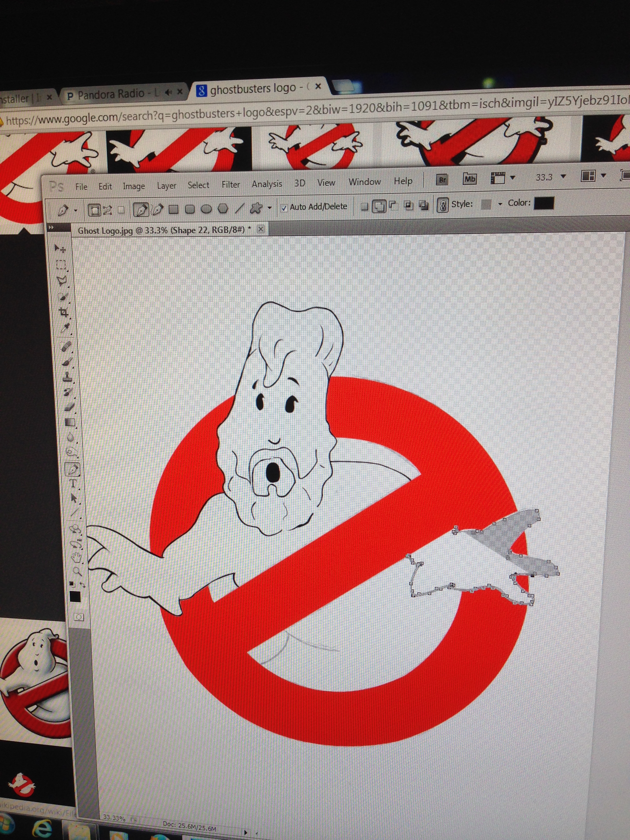Set Exclude Overlapping Shape Areas mode

pos(424,205)
